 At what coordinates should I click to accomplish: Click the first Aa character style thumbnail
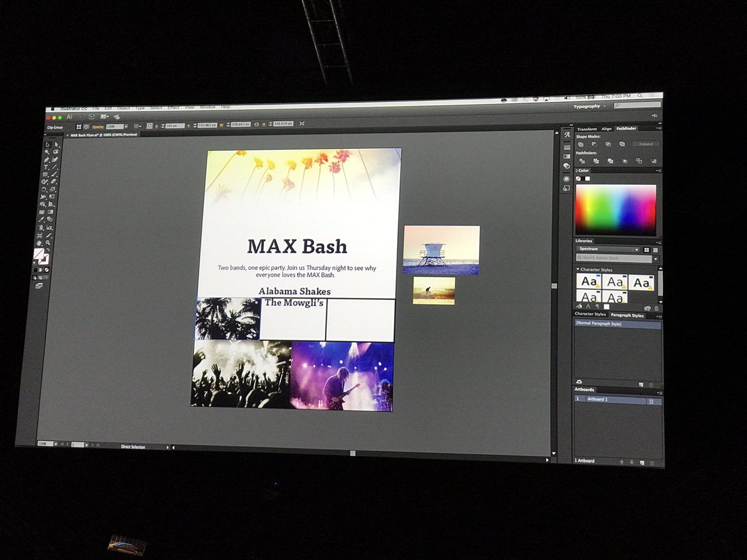(589, 281)
